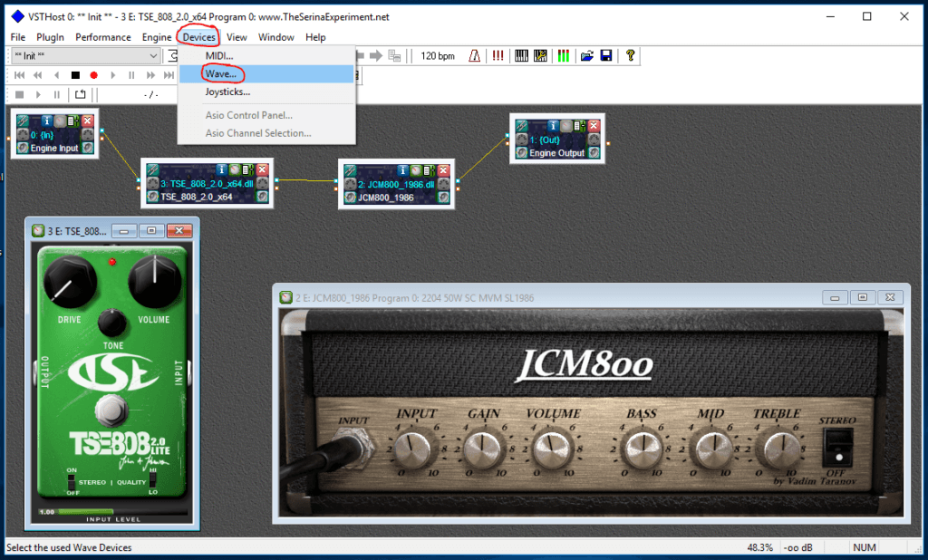Open the Window menu

(275, 37)
